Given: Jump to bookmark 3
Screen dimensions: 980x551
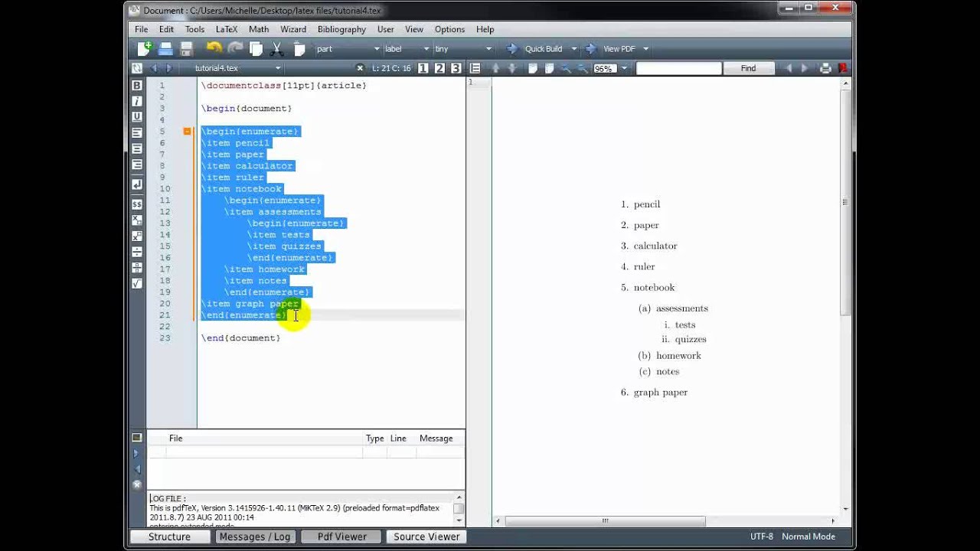Looking at the screenshot, I should click(456, 68).
